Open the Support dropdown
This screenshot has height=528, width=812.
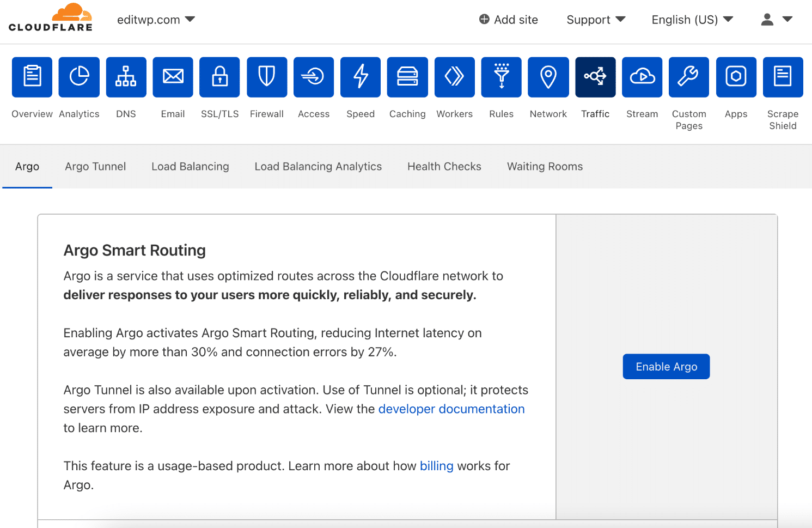coord(595,19)
